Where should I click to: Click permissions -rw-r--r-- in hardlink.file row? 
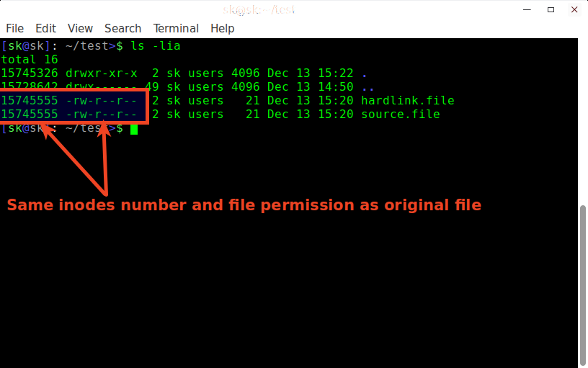(102, 100)
